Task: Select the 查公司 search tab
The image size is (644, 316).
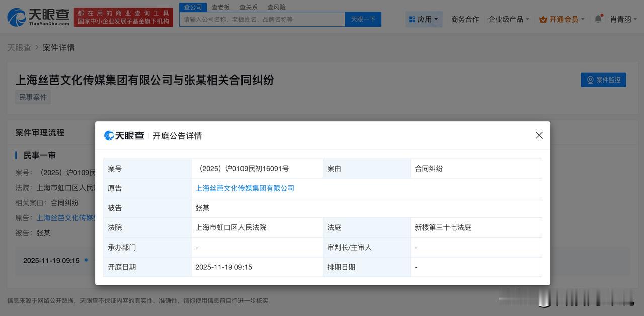Action: (193, 7)
